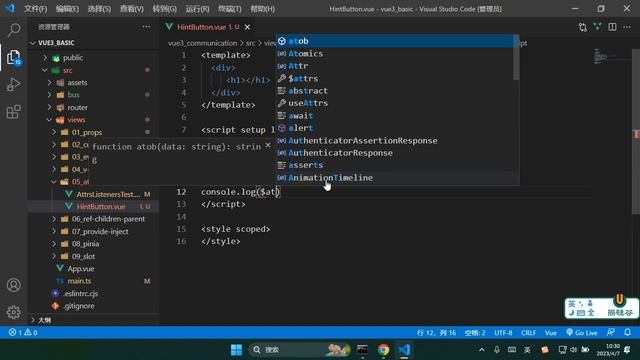Image resolution: width=640 pixels, height=360 pixels.
Task: Select the $attrs suggestion
Action: click(395, 78)
